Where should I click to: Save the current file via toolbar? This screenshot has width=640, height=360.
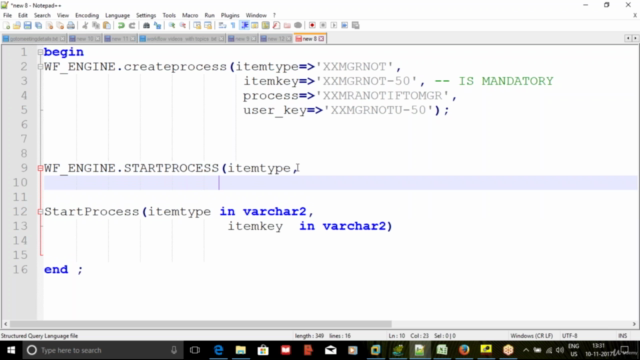click(x=27, y=25)
